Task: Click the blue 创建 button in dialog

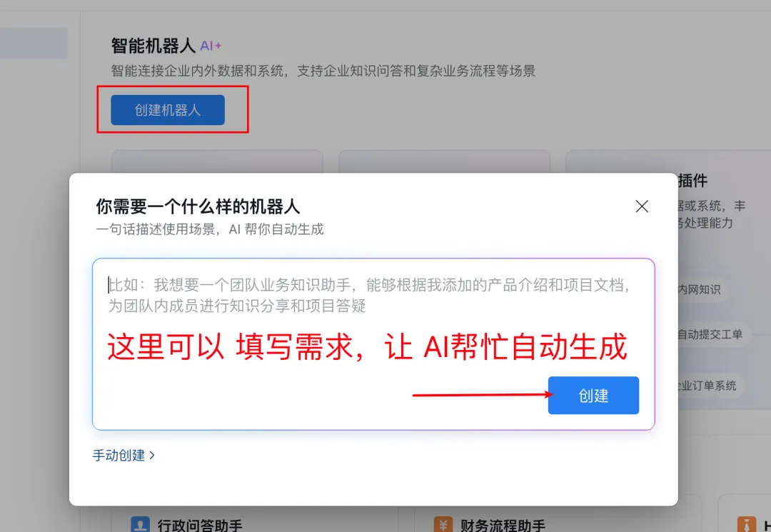Action: 593,396
